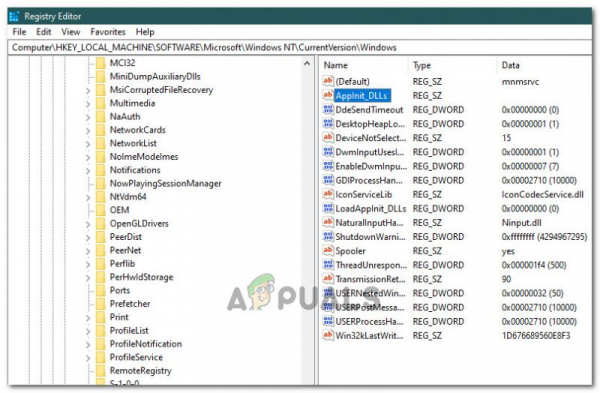Click the IconServiceLib string icon
Screen dimensions: 600x393
[x=328, y=194]
